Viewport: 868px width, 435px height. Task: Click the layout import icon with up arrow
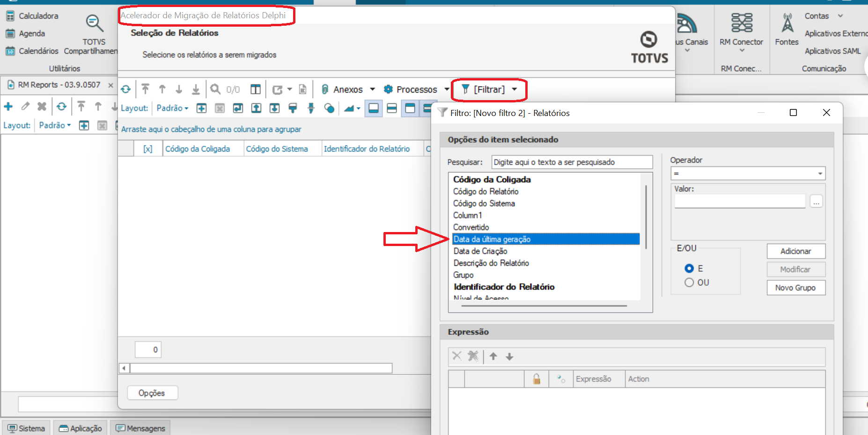click(x=256, y=108)
